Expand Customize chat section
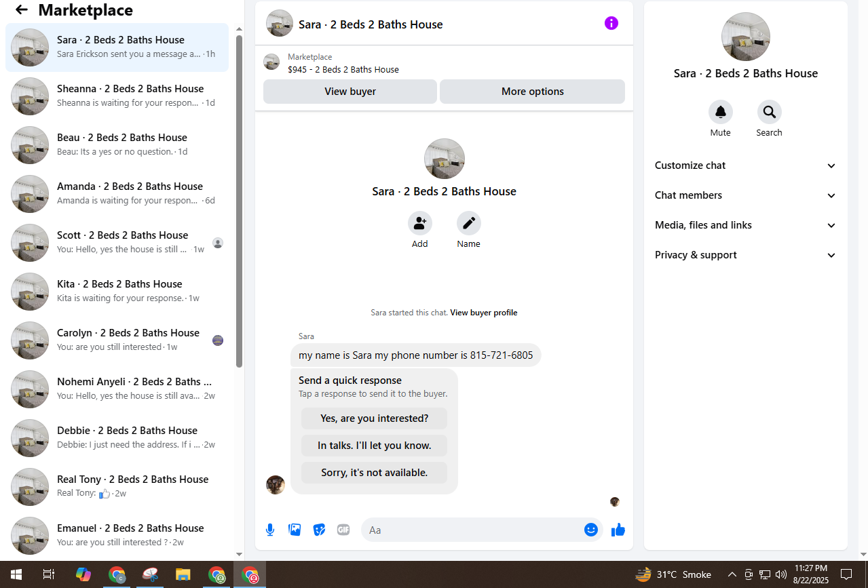Viewport: 868px width, 588px height. (x=746, y=165)
